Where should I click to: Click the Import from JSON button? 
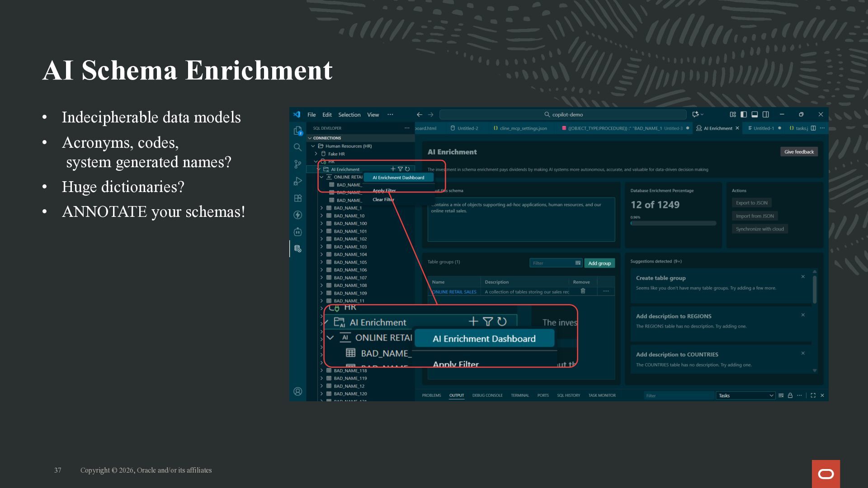pos(755,216)
